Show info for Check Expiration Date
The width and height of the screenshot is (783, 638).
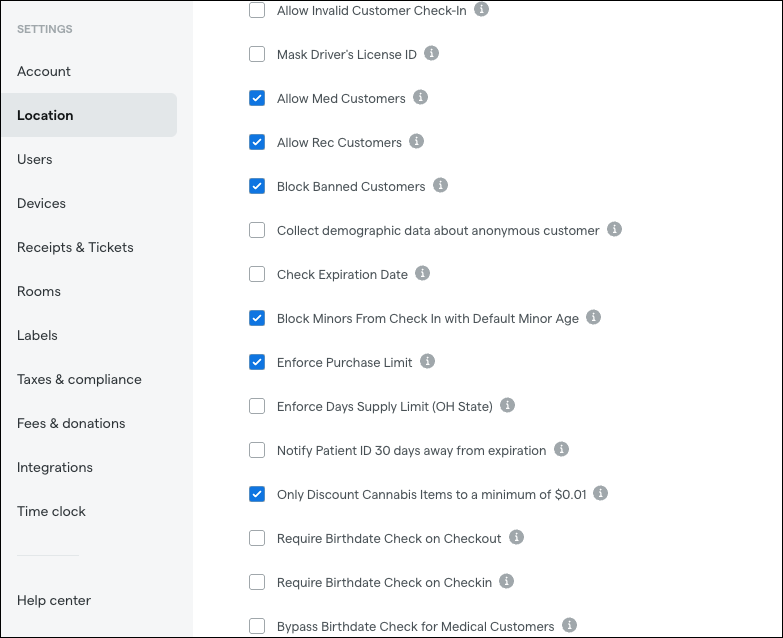(422, 274)
